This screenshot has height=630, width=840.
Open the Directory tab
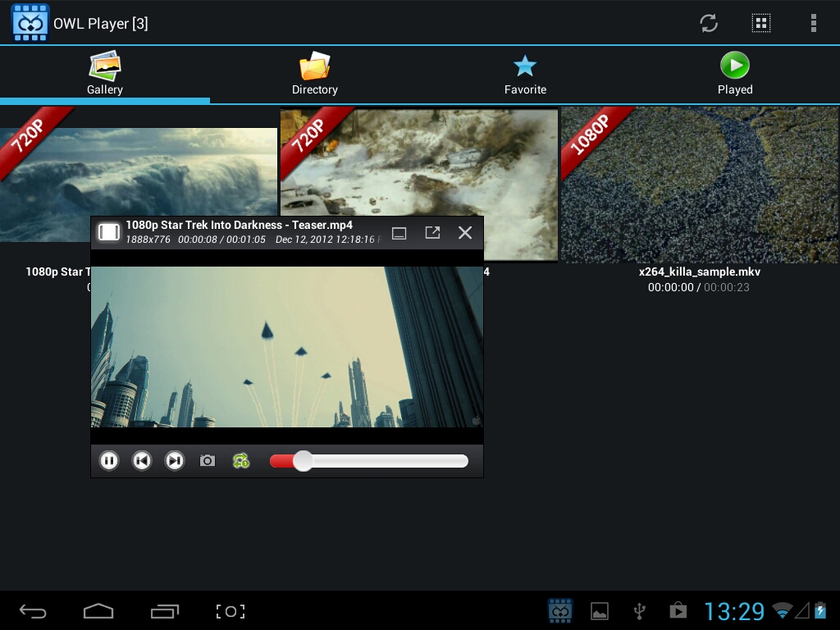(x=315, y=74)
